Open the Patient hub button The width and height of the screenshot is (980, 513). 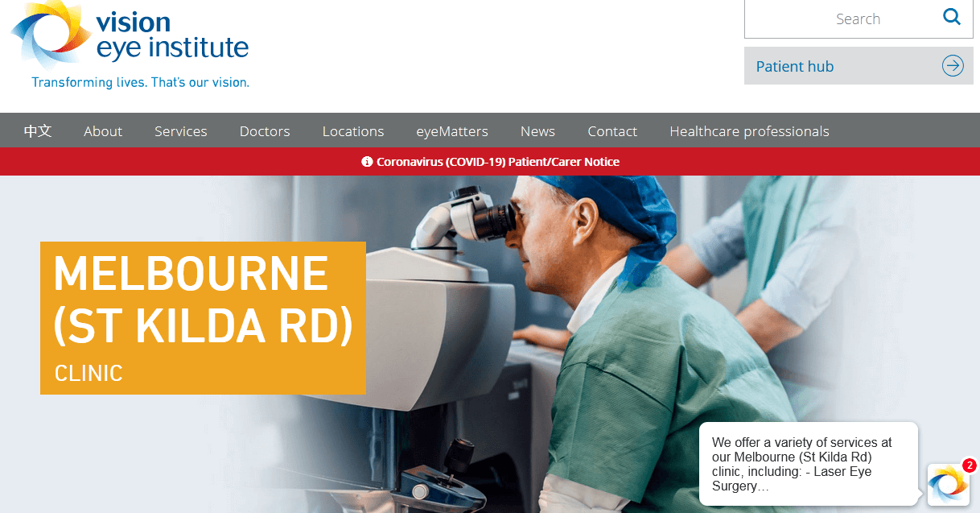click(x=859, y=66)
